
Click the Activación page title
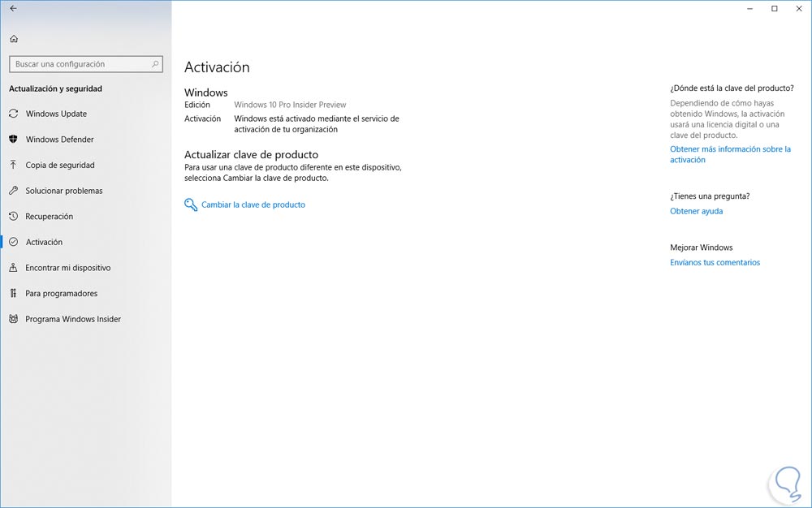tap(217, 67)
